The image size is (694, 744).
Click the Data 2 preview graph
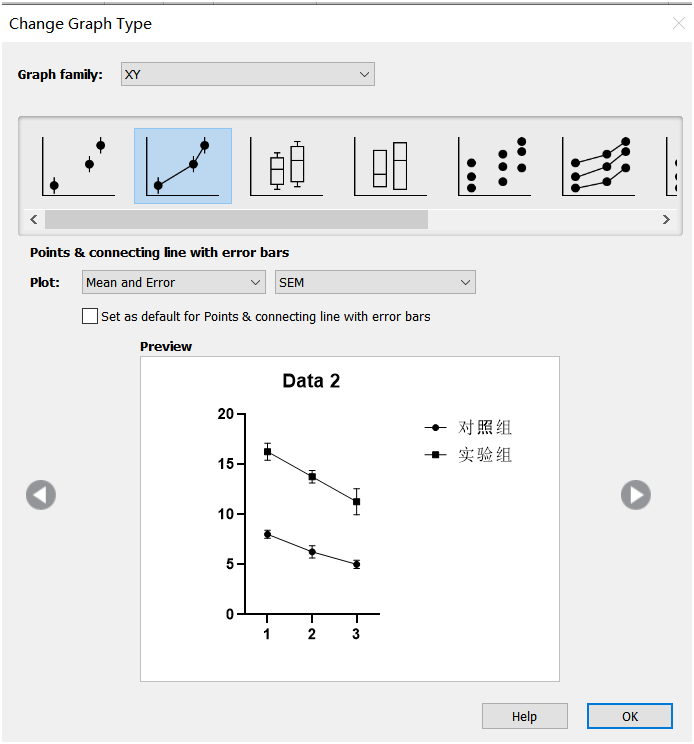[349, 518]
